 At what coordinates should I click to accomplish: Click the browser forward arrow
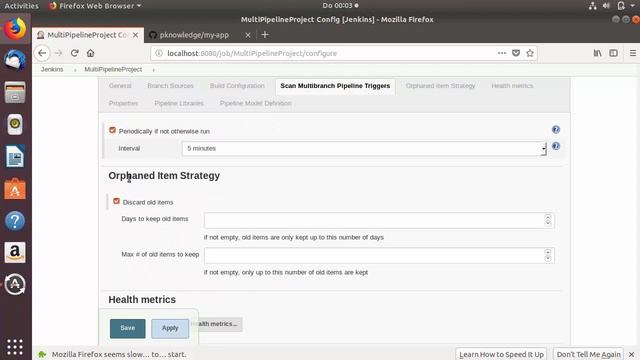[x=58, y=53]
